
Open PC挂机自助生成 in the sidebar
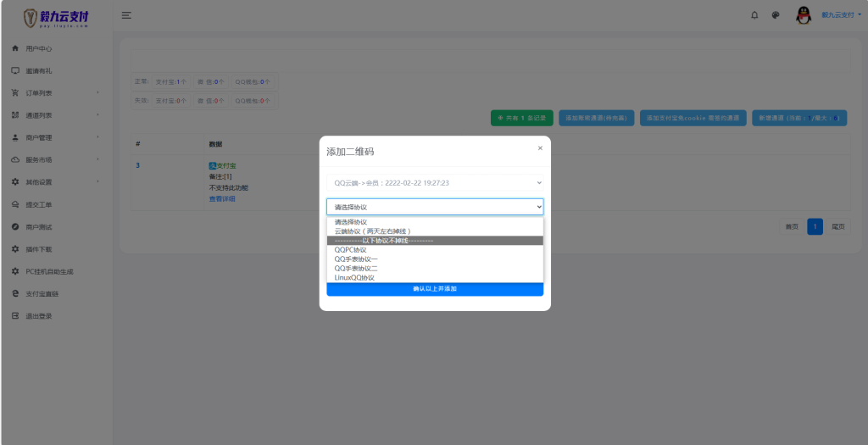click(x=49, y=272)
